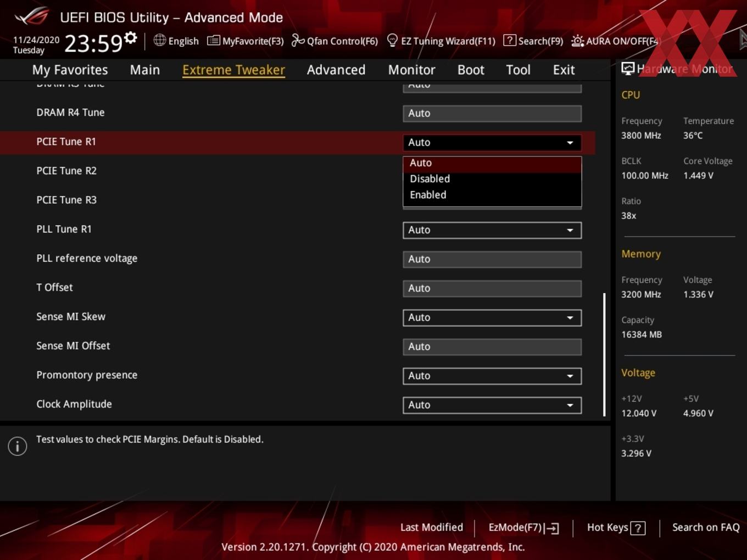747x560 pixels.
Task: Collapse the PCIE Tune R1 dropdown
Action: tap(492, 143)
